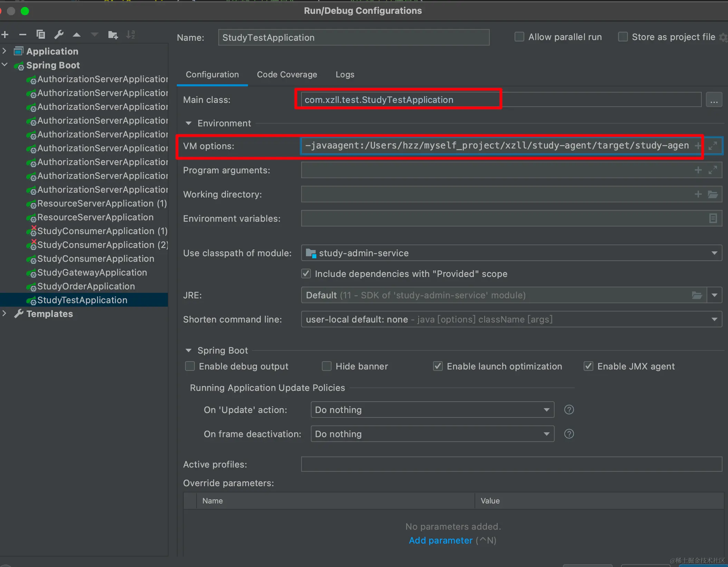Open edit templates wrench icon
728x567 pixels.
point(59,35)
